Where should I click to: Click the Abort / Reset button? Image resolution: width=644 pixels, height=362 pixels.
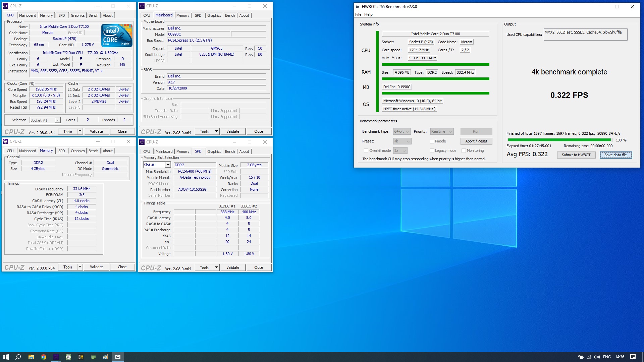coord(476,141)
